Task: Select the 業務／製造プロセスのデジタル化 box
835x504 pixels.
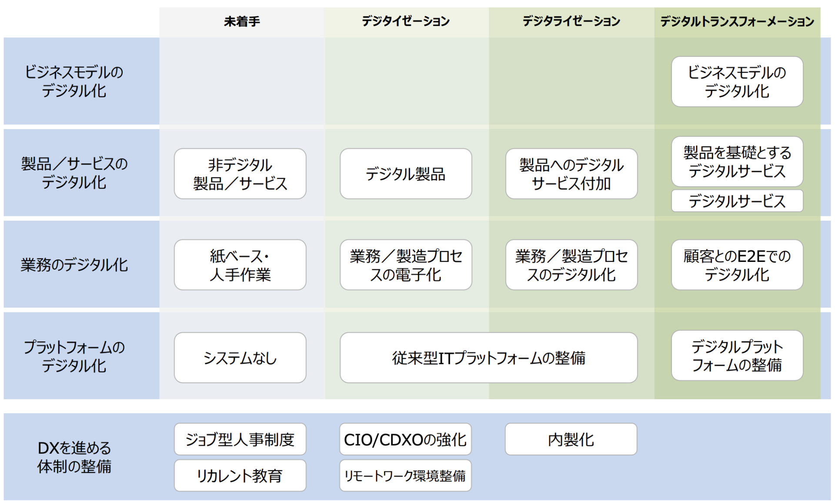Action: point(571,264)
